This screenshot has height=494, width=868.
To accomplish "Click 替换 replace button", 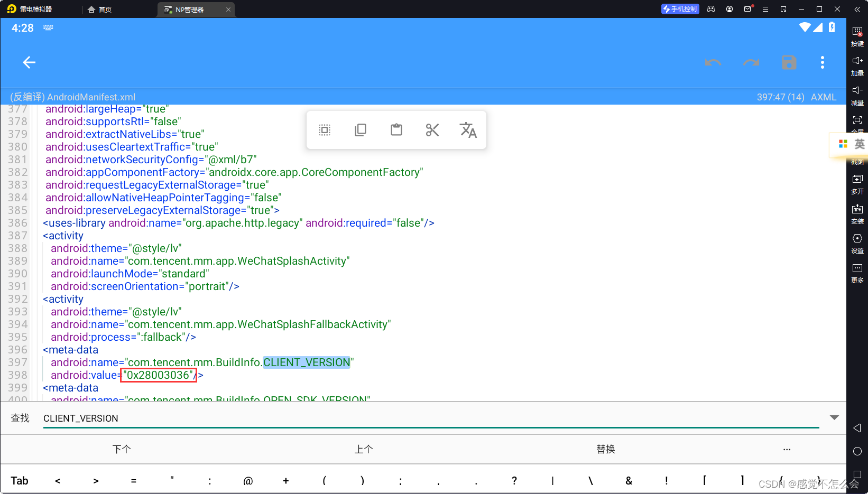I will click(x=606, y=449).
